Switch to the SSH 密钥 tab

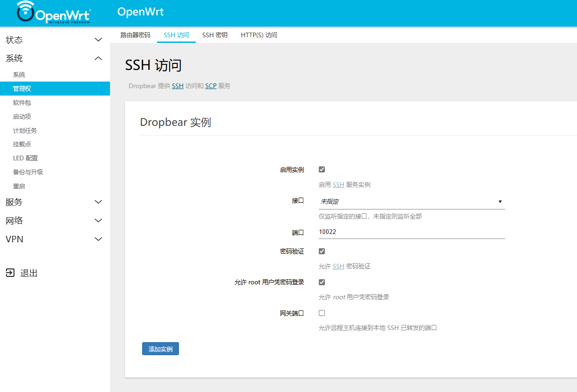[x=215, y=35]
